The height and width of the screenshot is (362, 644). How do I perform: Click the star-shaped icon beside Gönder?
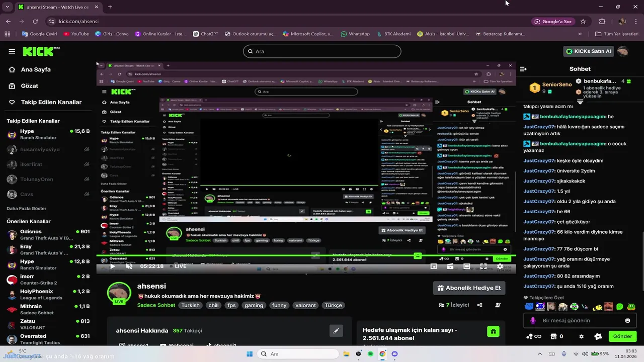tap(598, 336)
